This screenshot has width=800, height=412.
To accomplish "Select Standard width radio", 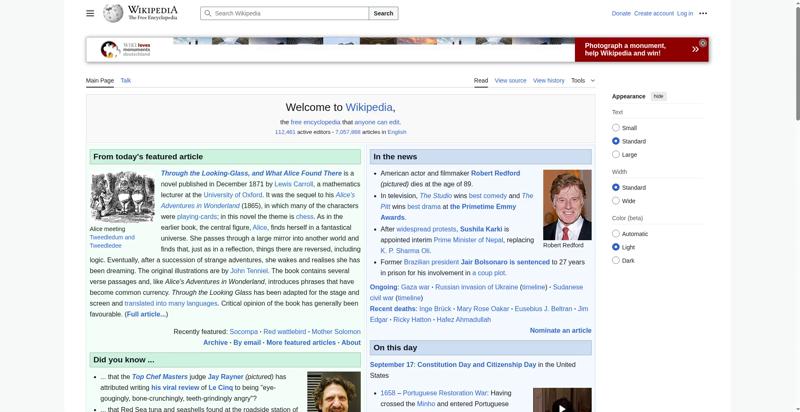I will [x=616, y=187].
